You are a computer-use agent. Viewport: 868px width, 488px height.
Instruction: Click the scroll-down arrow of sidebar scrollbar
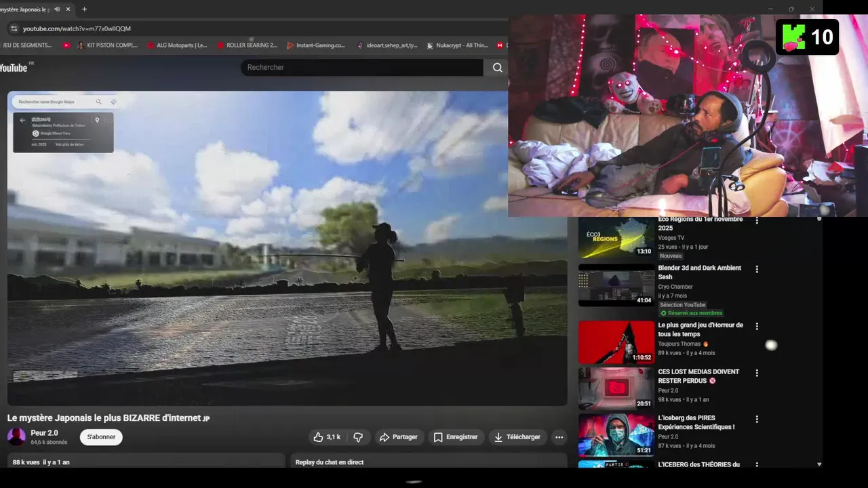819,464
